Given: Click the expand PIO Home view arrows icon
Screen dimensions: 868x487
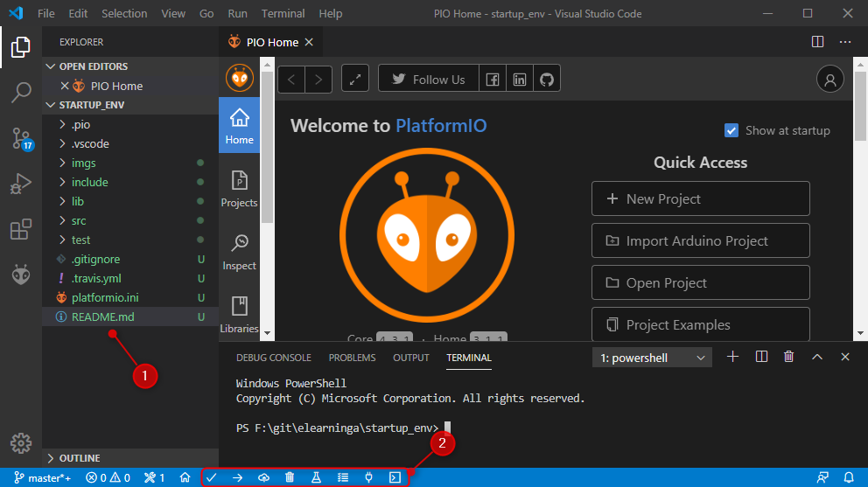Looking at the screenshot, I should pyautogui.click(x=355, y=80).
